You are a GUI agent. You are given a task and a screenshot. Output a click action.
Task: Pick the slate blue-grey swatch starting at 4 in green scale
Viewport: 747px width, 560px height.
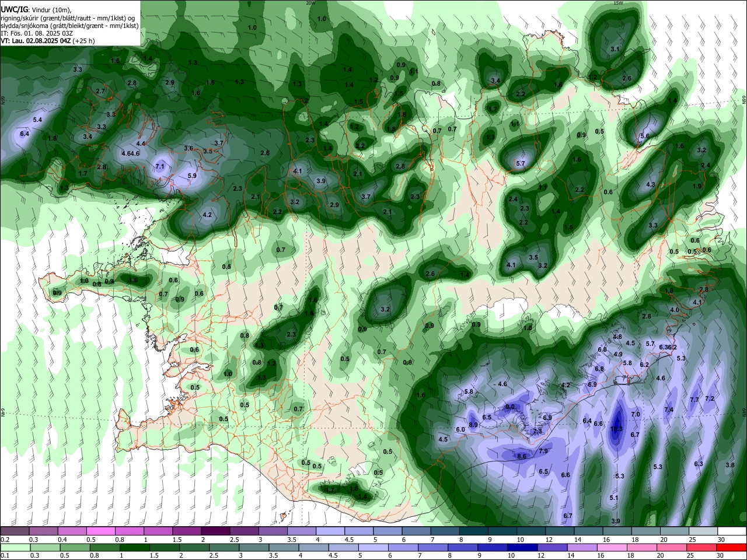tap(313, 548)
